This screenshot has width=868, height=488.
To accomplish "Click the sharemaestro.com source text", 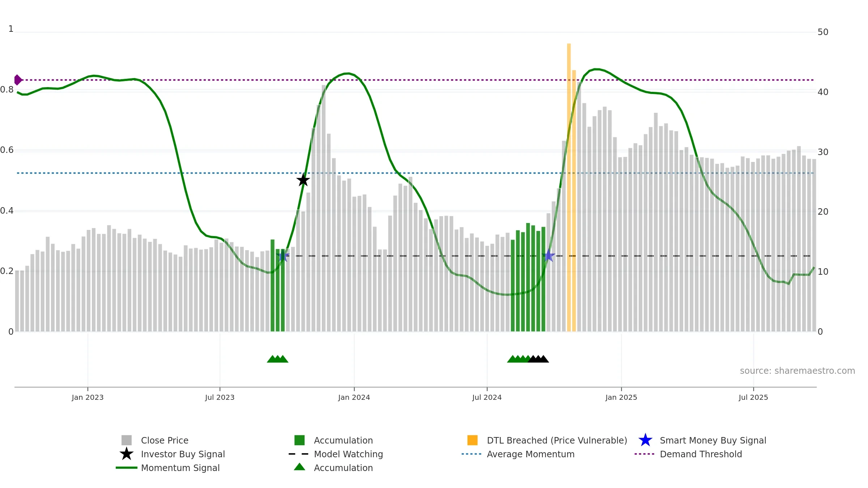I will [x=797, y=371].
